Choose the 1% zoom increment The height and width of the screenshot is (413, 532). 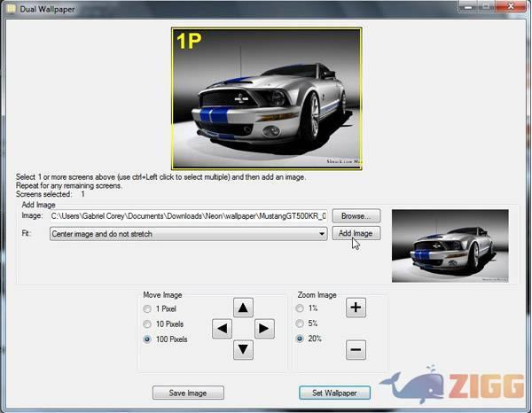[x=301, y=308]
